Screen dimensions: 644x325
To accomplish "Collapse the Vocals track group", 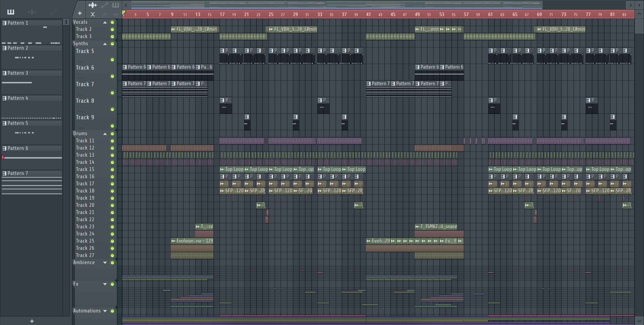I will [105, 22].
